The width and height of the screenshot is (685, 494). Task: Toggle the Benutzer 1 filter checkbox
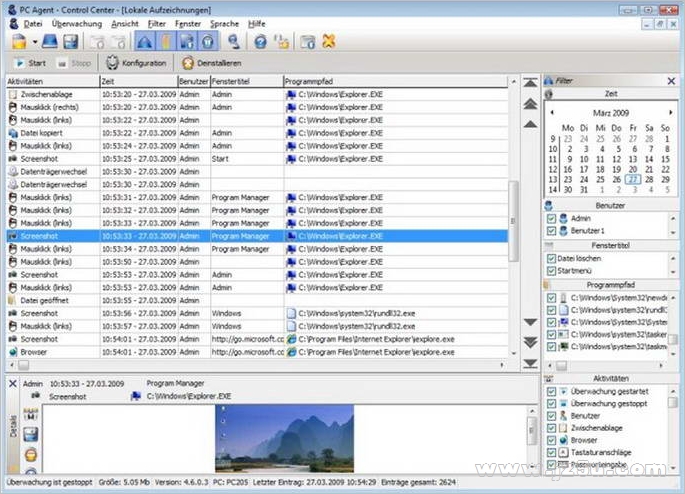pyautogui.click(x=551, y=230)
